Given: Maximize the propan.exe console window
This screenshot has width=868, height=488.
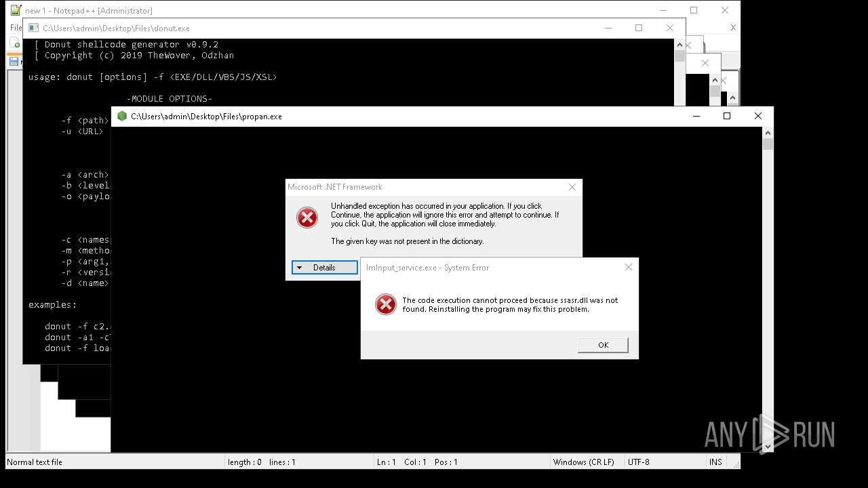Looking at the screenshot, I should click(727, 116).
